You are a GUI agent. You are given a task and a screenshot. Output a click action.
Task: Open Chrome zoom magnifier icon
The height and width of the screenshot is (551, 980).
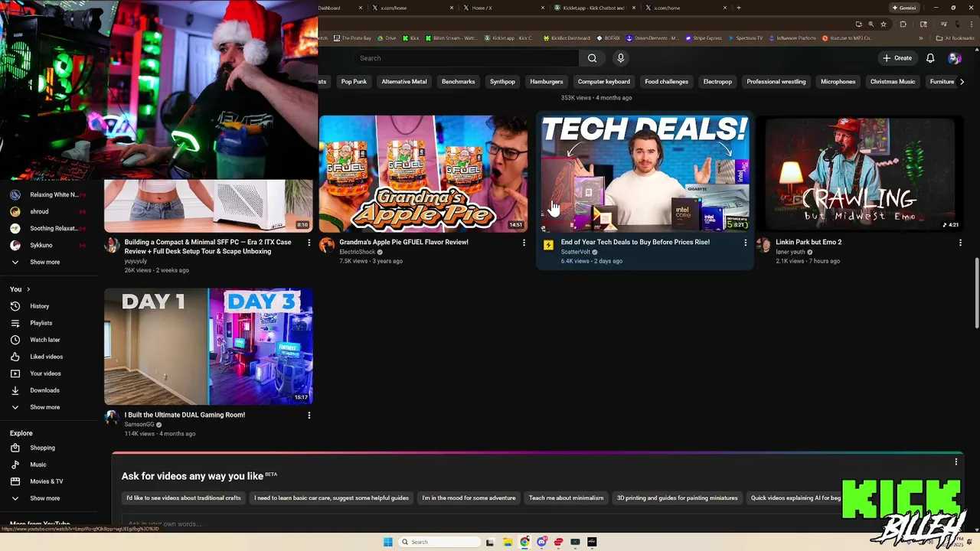(871, 24)
